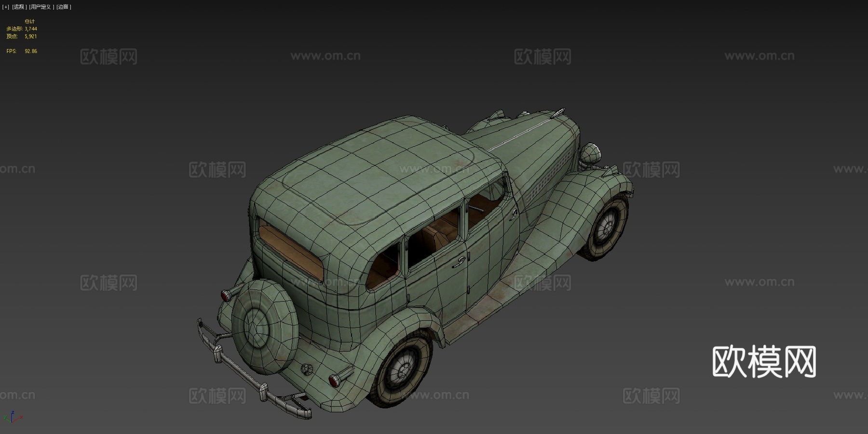Viewport: 868px width, 434px height.
Task: Open the 透视 viewport view menu
Action: (19, 7)
